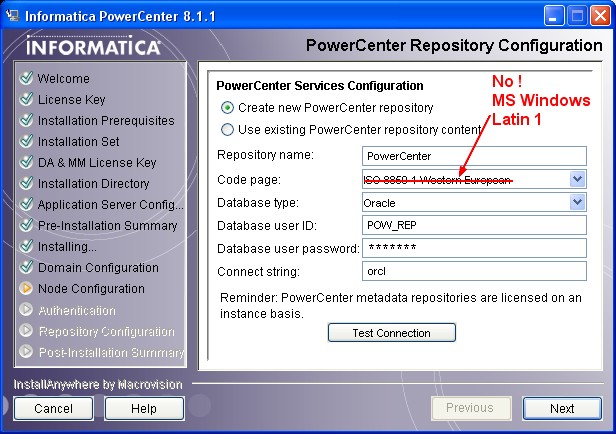Image resolution: width=616 pixels, height=434 pixels.
Task: Open the Code page dropdown arrow
Action: click(x=577, y=179)
